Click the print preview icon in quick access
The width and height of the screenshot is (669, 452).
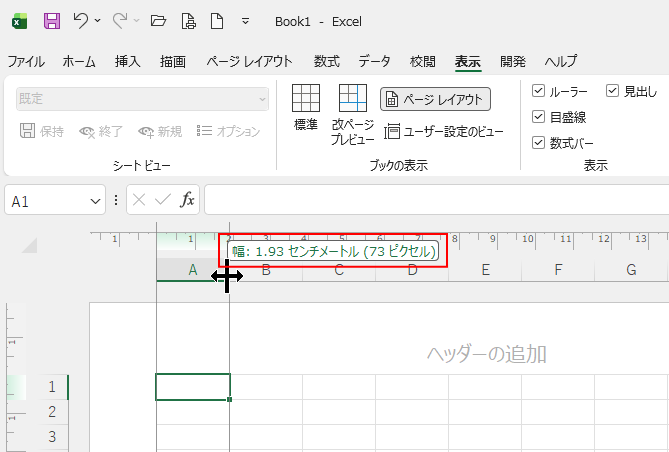click(x=188, y=21)
